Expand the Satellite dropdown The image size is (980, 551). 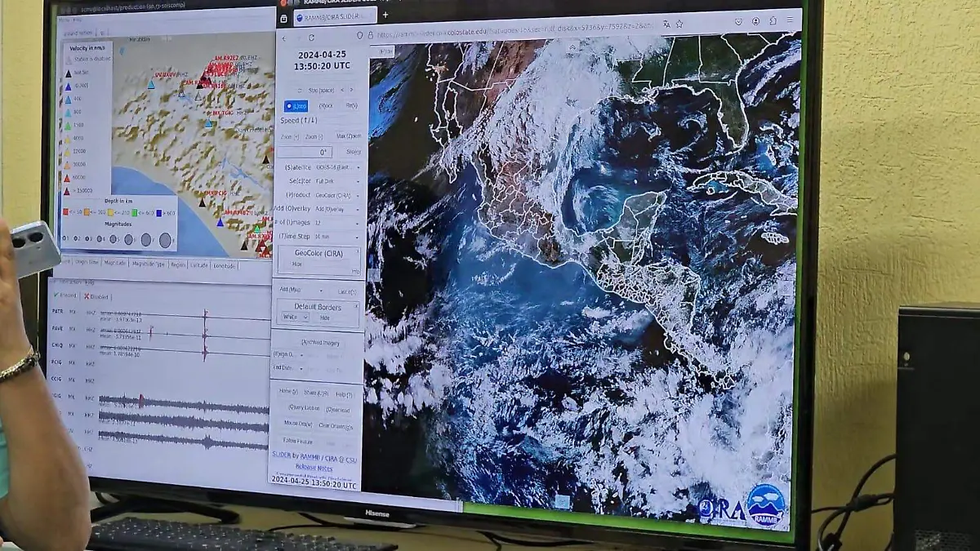tap(336, 167)
